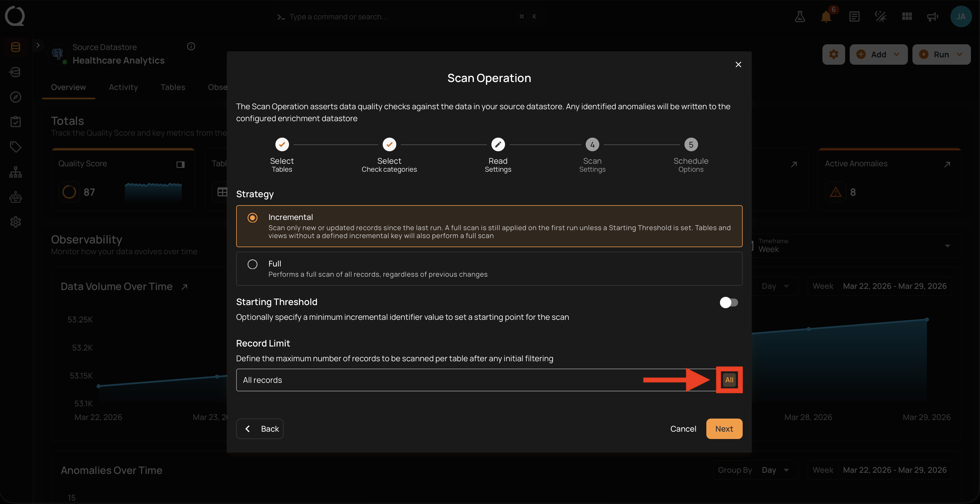
Task: Expand the sidebar with the chevron arrow
Action: pos(38,45)
